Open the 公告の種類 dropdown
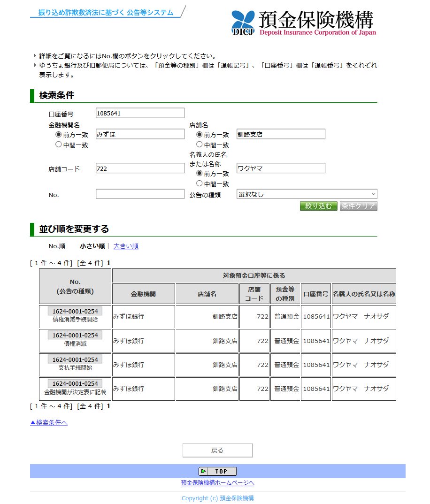 [307, 194]
